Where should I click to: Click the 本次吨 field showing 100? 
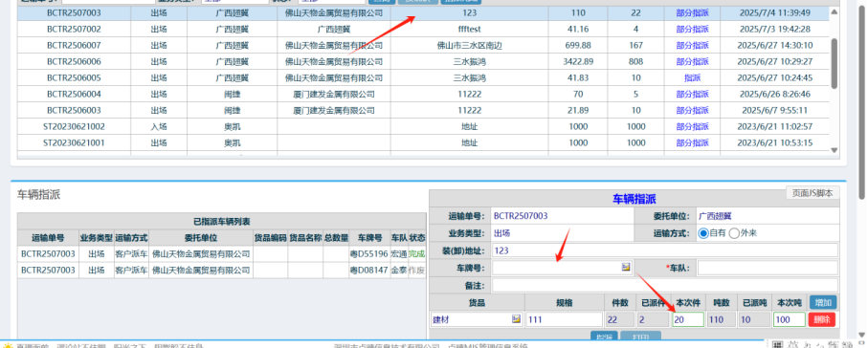[x=790, y=319]
